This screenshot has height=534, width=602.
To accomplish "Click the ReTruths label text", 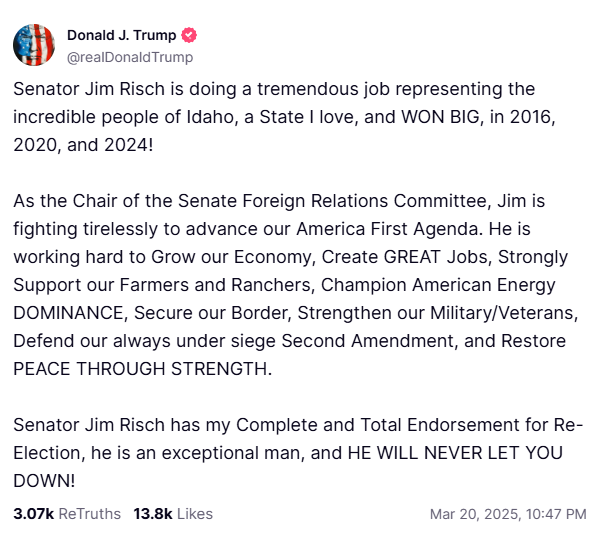I will (x=90, y=514).
